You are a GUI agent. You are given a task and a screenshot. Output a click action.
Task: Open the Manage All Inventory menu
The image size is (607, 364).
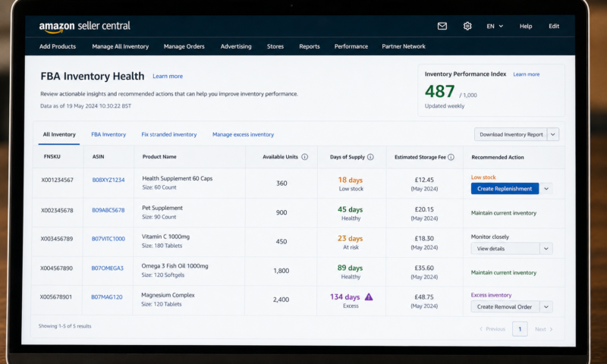tap(121, 46)
